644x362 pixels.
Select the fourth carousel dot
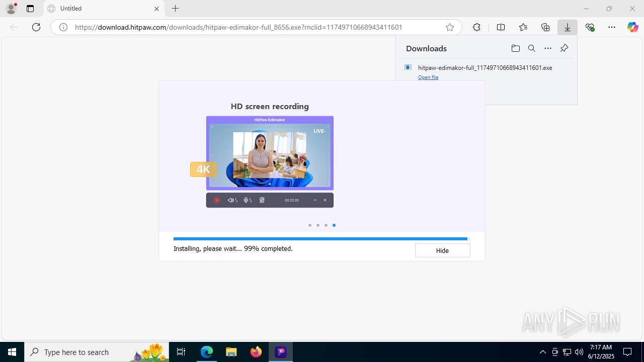(334, 225)
